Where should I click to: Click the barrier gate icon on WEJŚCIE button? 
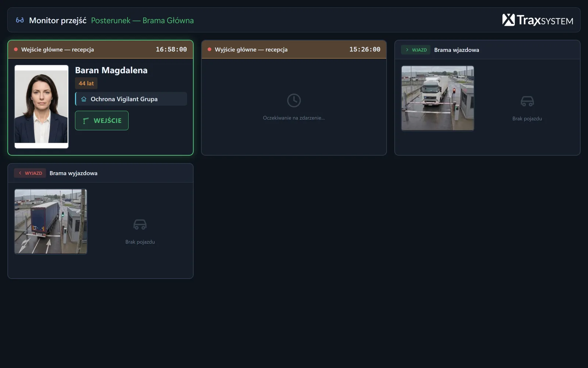(x=86, y=121)
